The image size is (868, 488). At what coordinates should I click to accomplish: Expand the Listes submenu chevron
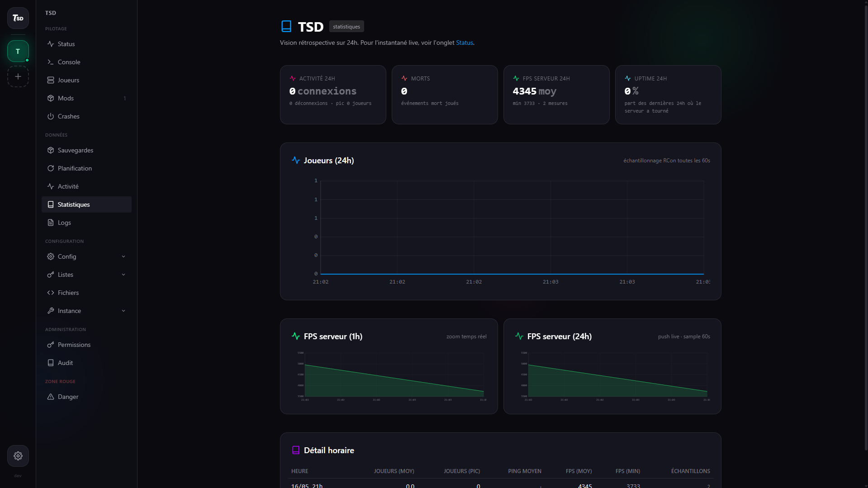123,275
